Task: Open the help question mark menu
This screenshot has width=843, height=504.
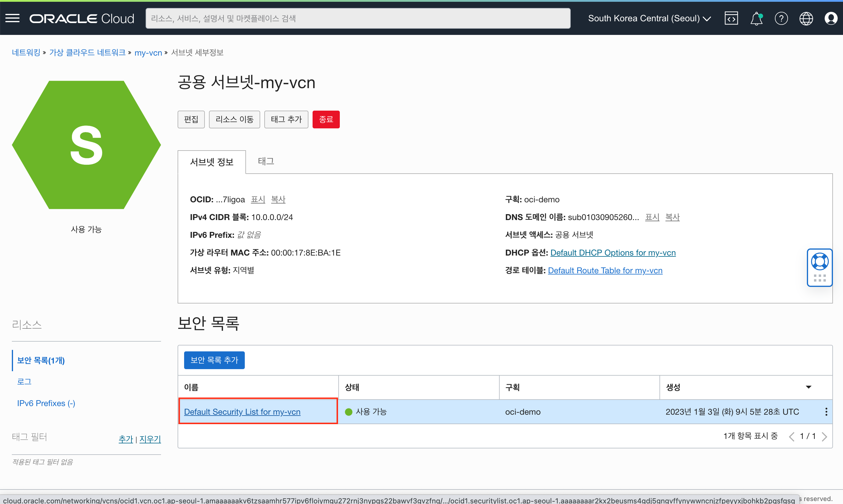Action: (781, 18)
